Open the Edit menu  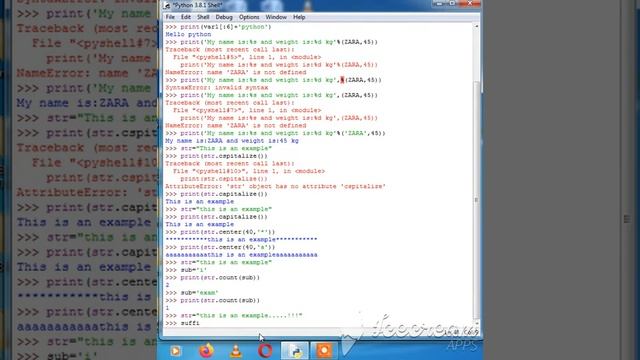click(x=186, y=17)
